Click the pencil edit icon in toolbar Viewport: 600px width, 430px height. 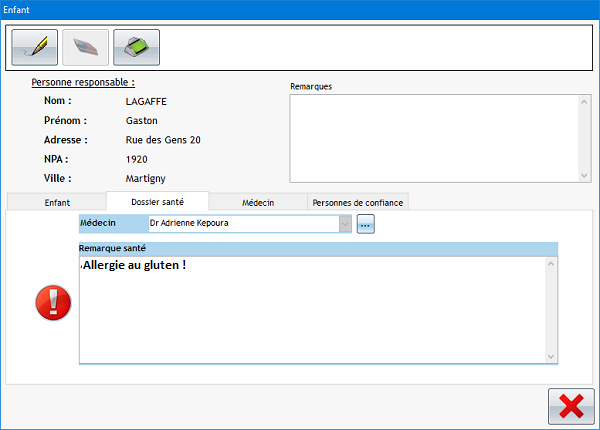[34, 46]
